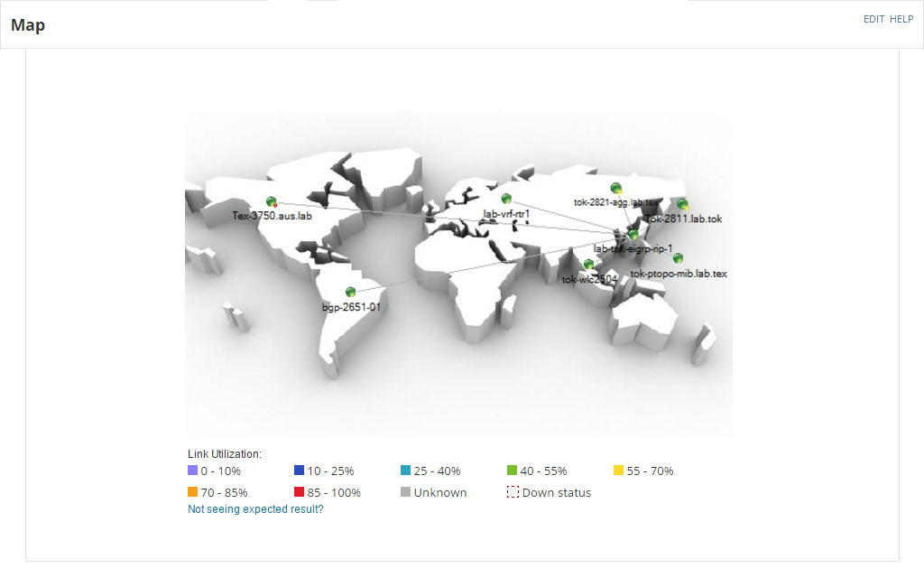
Task: Select the teal 25 - 40% legend swatch
Action: pos(405,471)
